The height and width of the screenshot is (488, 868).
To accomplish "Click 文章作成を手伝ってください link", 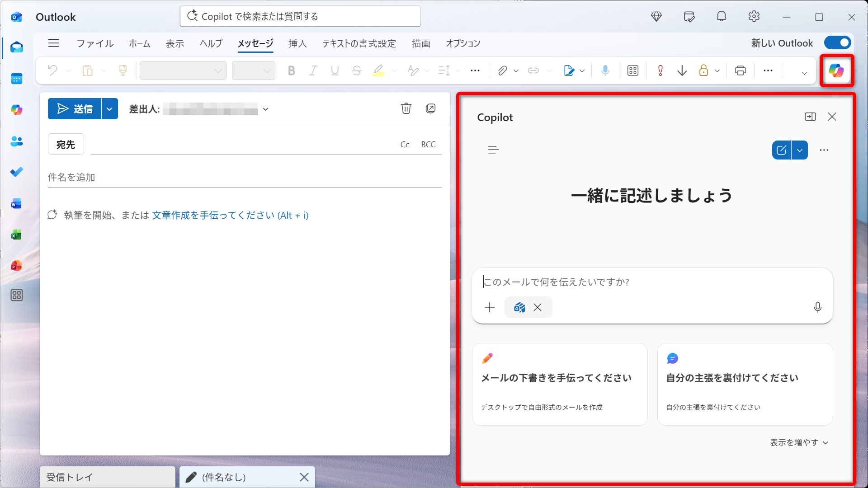I will point(230,216).
